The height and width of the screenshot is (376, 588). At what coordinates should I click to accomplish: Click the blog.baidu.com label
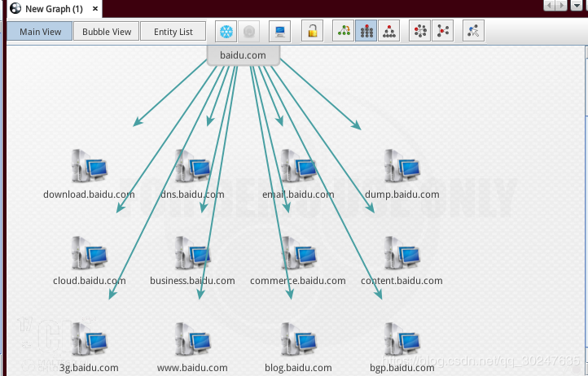pyautogui.click(x=298, y=368)
